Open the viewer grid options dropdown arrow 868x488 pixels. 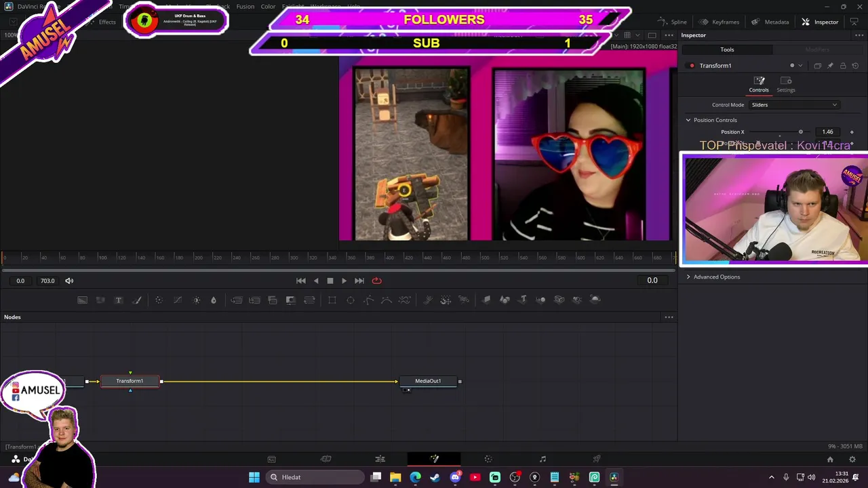pyautogui.click(x=637, y=35)
